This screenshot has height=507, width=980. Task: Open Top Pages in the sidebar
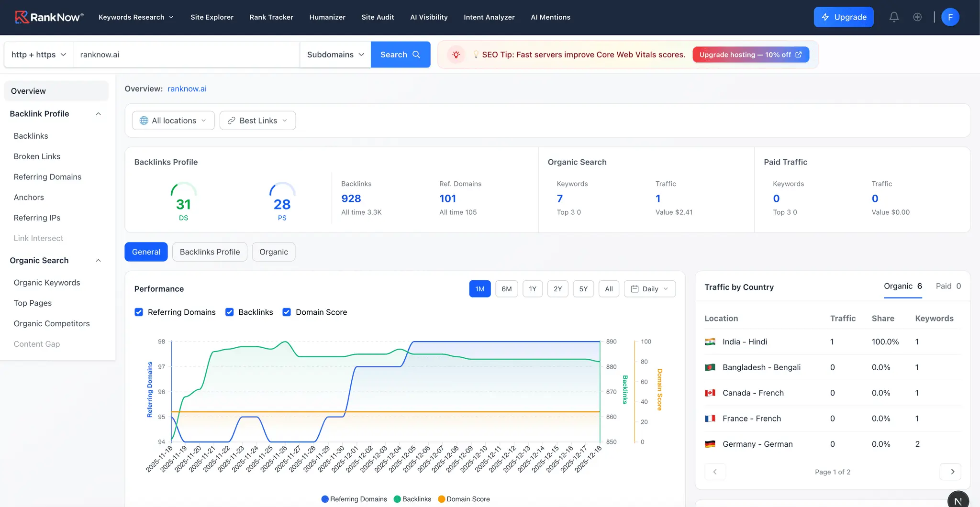33,303
